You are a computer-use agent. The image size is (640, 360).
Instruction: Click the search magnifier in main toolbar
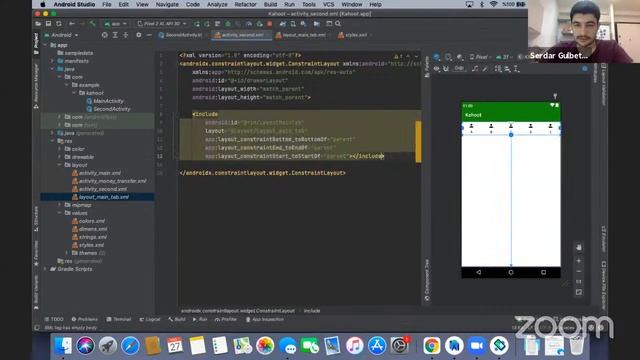[x=338, y=24]
